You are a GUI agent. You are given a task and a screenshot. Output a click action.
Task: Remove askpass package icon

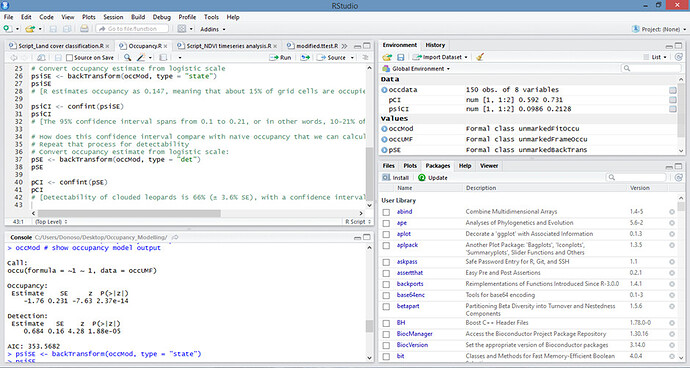(x=672, y=261)
